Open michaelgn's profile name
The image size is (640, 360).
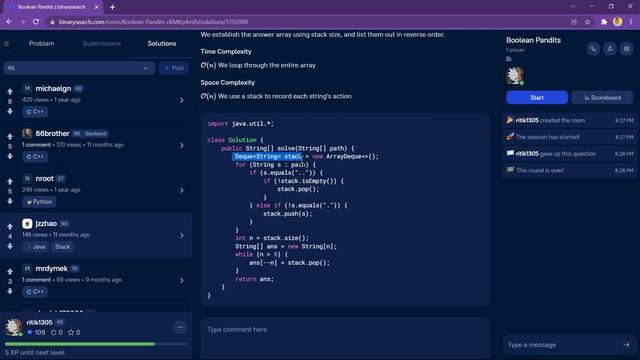click(x=53, y=89)
